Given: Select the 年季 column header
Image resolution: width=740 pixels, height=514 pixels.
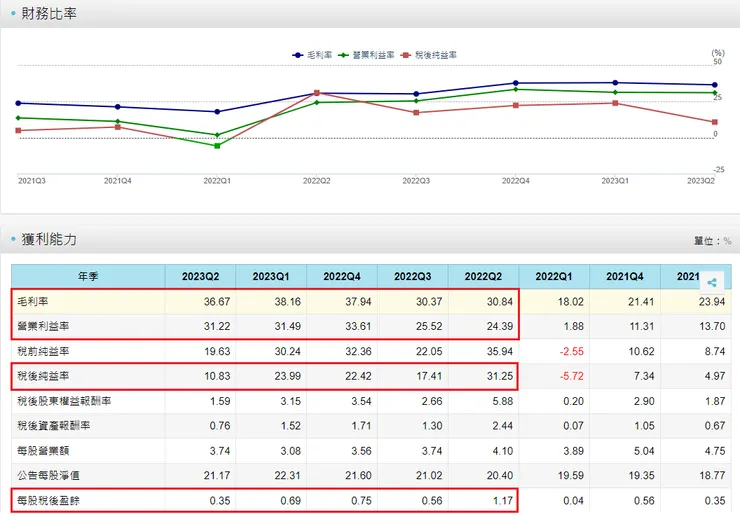Looking at the screenshot, I should (88, 276).
